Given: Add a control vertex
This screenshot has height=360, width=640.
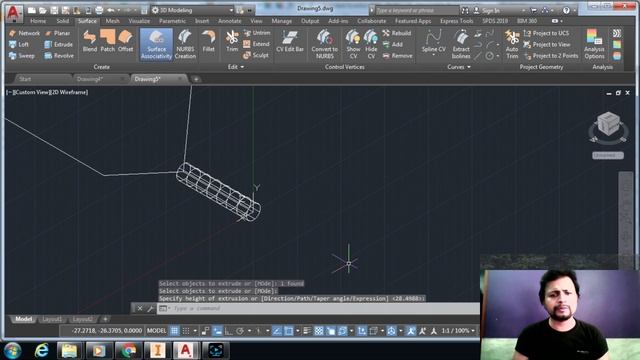Looking at the screenshot, I should click(x=393, y=44).
